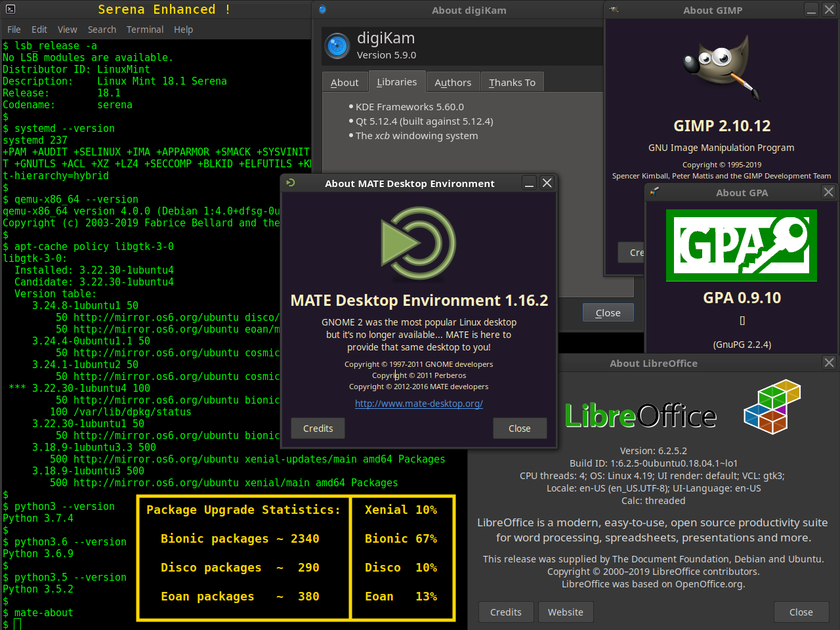840x630 pixels.
Task: Open the Thanks To tab in digiKam
Action: point(512,82)
